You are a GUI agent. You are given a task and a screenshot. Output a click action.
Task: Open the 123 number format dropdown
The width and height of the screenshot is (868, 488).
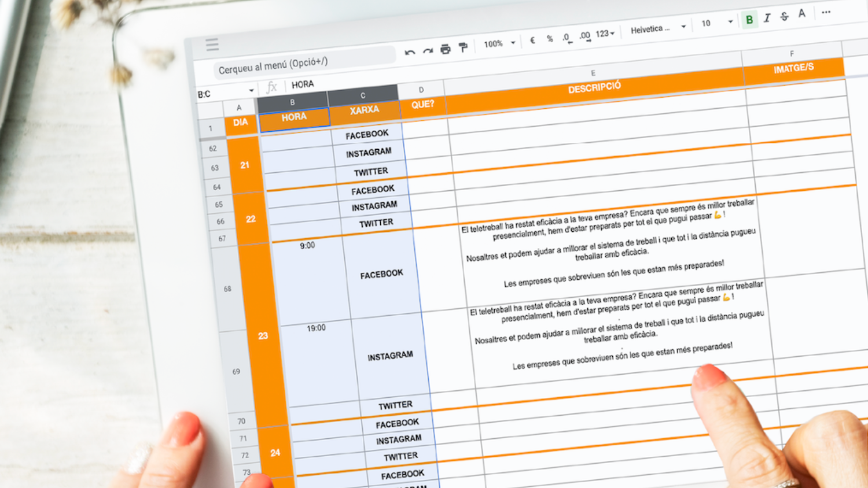click(605, 34)
